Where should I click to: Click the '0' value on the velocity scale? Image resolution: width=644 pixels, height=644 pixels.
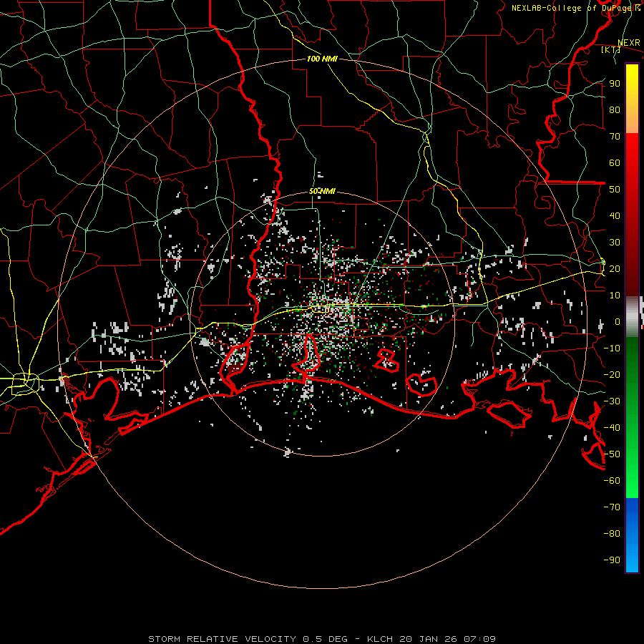(x=618, y=322)
